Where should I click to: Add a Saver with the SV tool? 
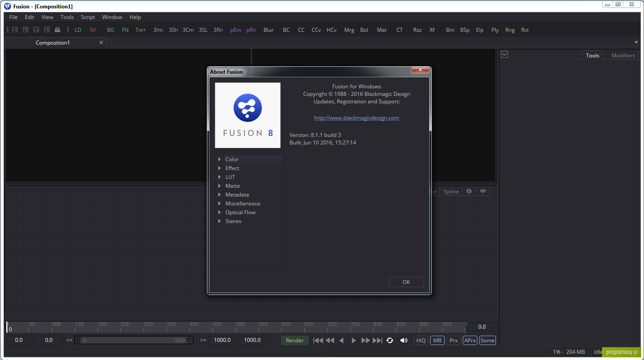93,30
